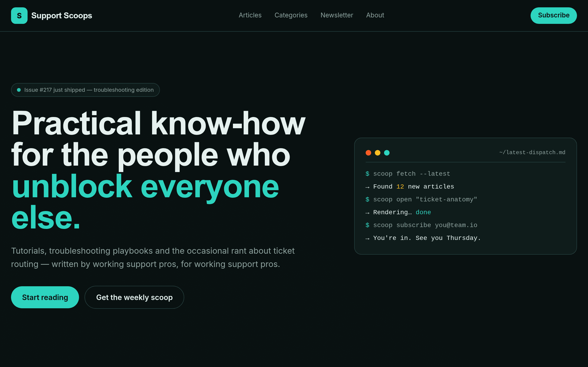This screenshot has width=588, height=367.
Task: Click the Subscribe button in header
Action: pyautogui.click(x=554, y=16)
